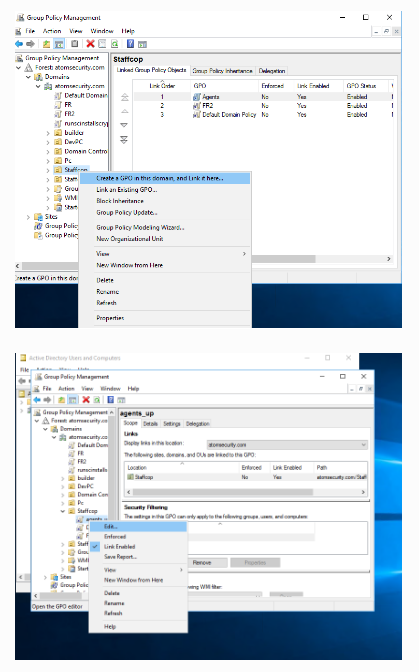Click Remove button in Security Filtering
The height and width of the screenshot is (672, 419).
point(202,562)
